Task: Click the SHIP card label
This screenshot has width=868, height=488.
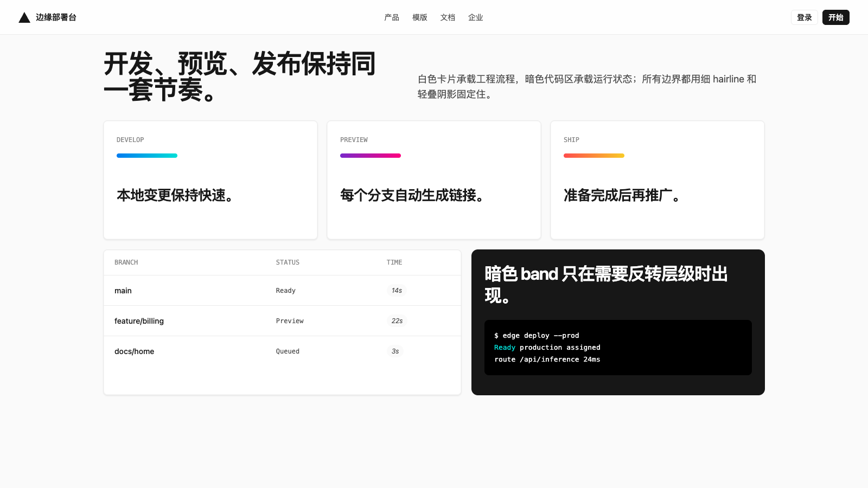Action: click(x=571, y=140)
